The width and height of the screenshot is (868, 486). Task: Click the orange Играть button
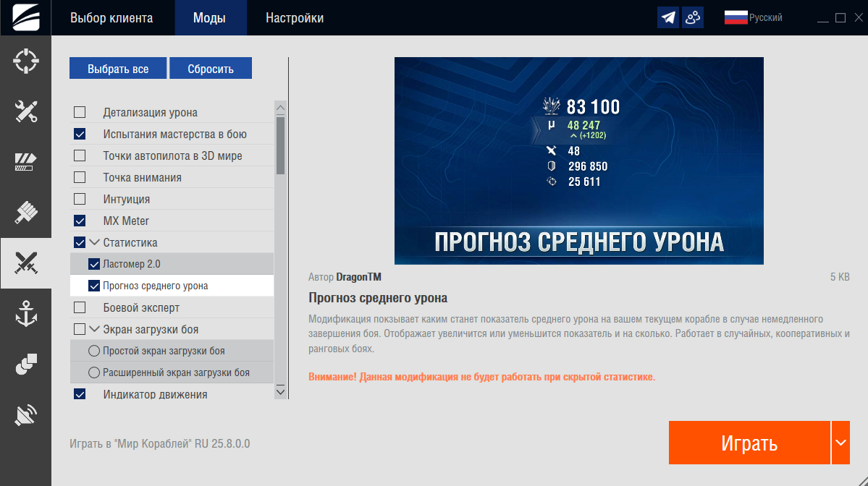(749, 443)
